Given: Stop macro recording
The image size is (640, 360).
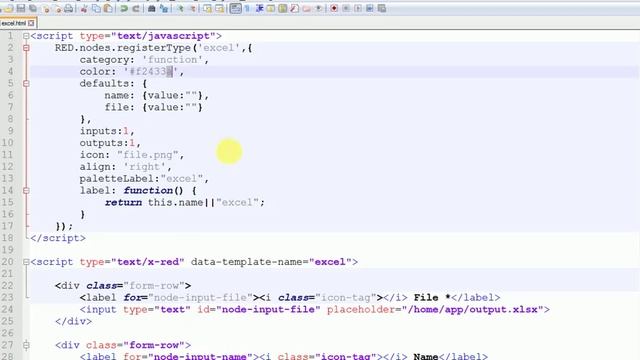Looking at the screenshot, I should point(346,8).
